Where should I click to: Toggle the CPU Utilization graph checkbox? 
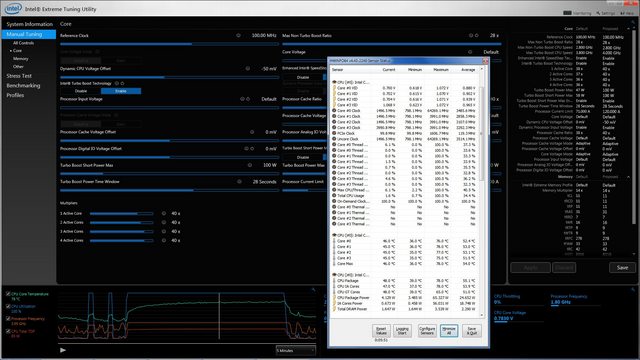(x=8, y=306)
